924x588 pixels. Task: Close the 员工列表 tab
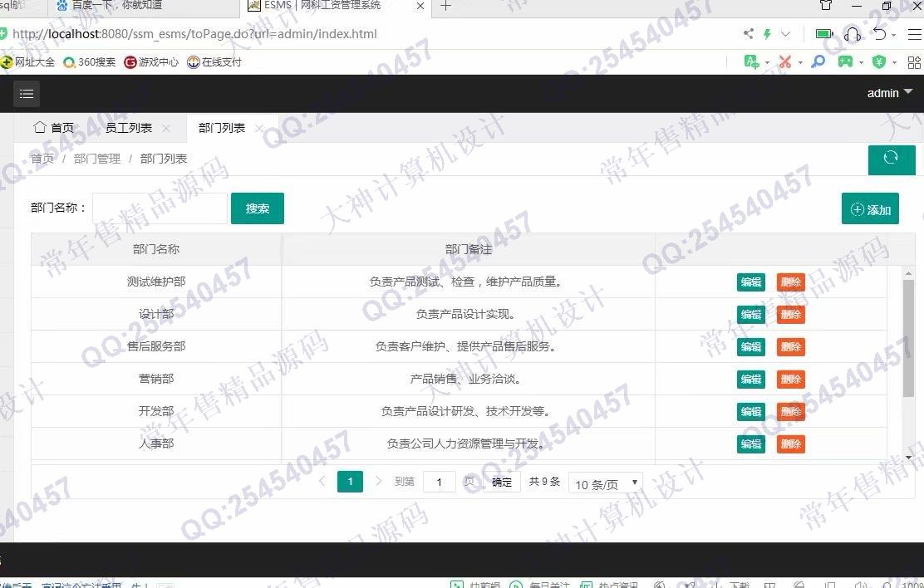[166, 128]
